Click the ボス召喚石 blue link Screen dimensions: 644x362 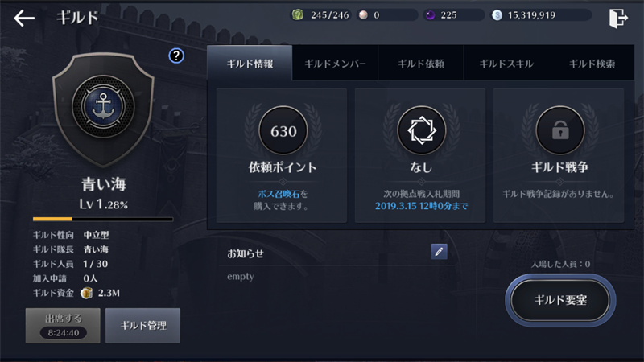279,194
